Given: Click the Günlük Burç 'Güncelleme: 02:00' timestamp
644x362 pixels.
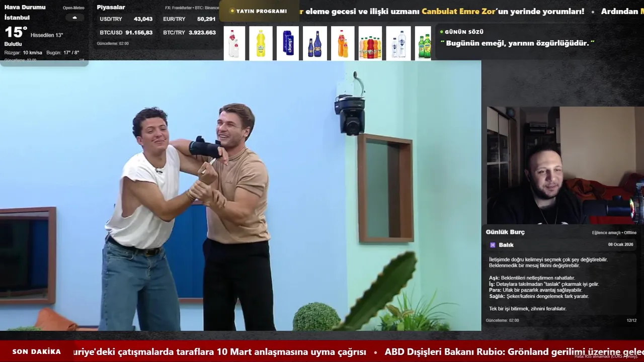Looking at the screenshot, I should [502, 320].
